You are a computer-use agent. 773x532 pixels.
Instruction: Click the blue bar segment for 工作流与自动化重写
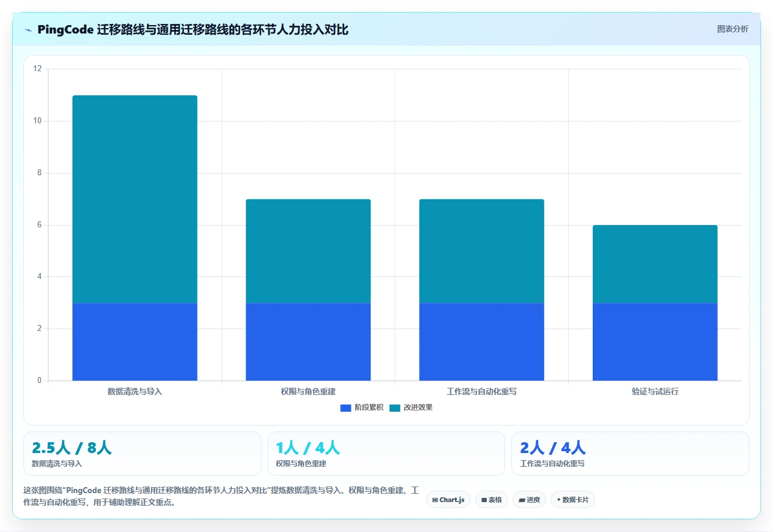(481, 342)
